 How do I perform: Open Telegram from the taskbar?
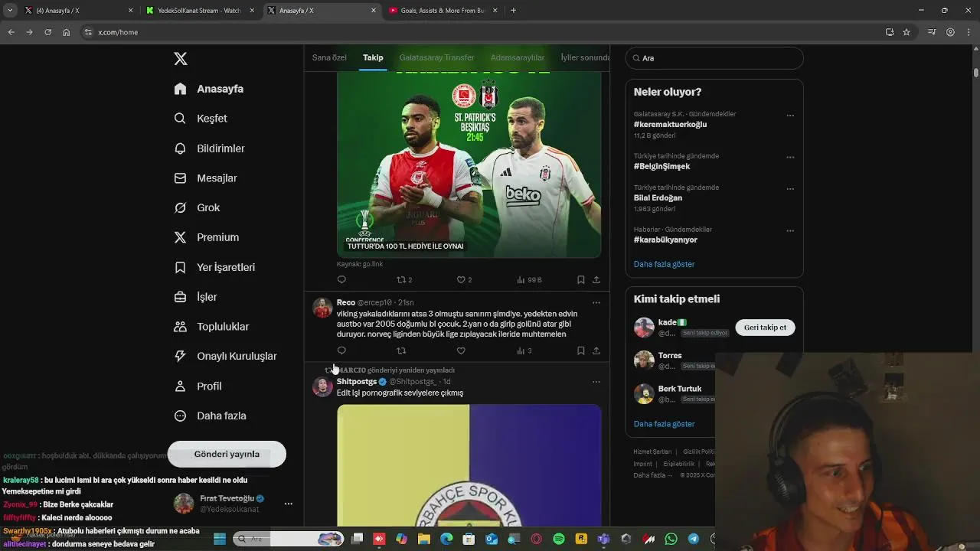pyautogui.click(x=694, y=539)
